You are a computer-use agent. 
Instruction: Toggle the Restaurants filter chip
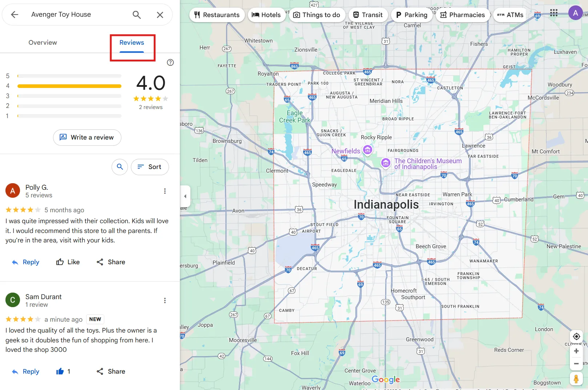click(217, 15)
